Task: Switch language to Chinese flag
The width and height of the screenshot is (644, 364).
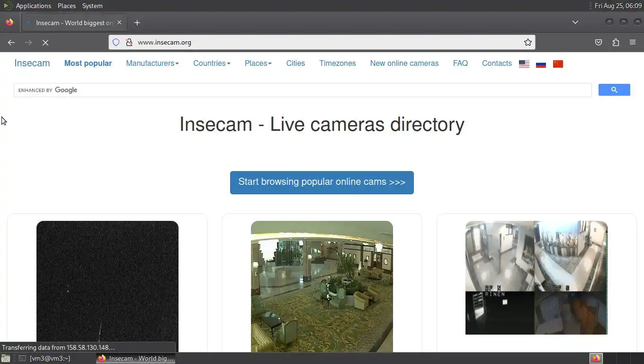Action: 558,64
